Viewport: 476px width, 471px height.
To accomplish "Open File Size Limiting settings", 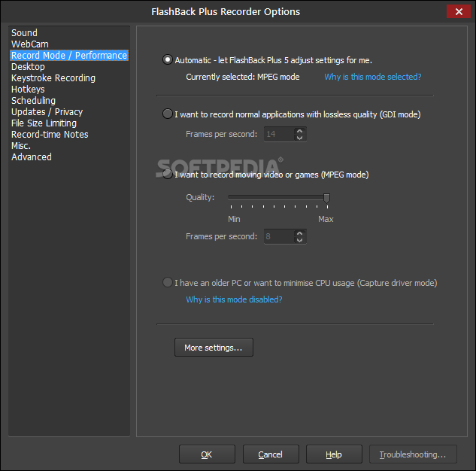I will pyautogui.click(x=44, y=123).
